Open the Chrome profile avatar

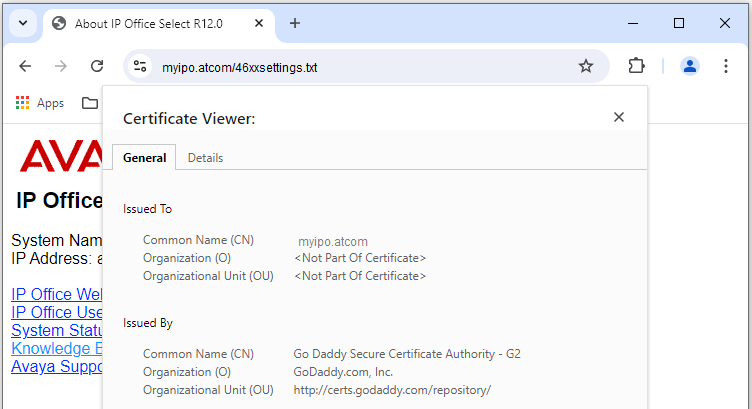click(690, 66)
